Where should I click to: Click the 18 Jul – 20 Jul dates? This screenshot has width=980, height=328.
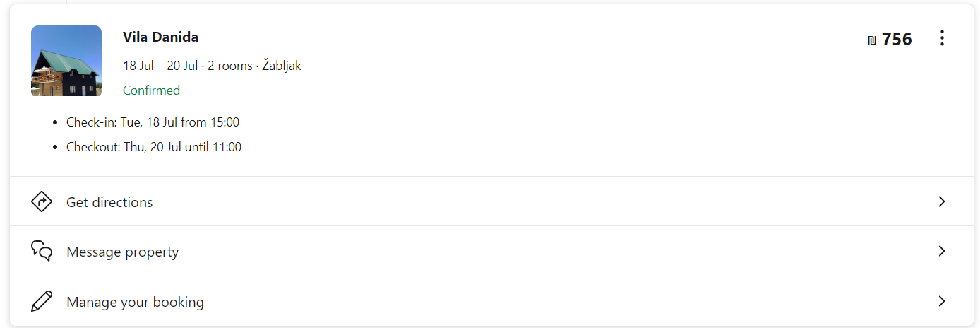160,66
